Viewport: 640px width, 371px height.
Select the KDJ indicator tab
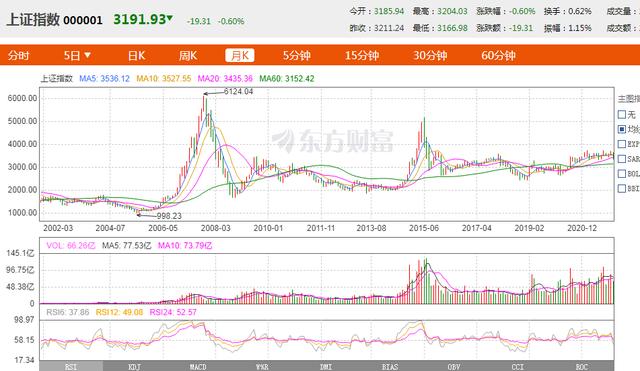point(135,366)
